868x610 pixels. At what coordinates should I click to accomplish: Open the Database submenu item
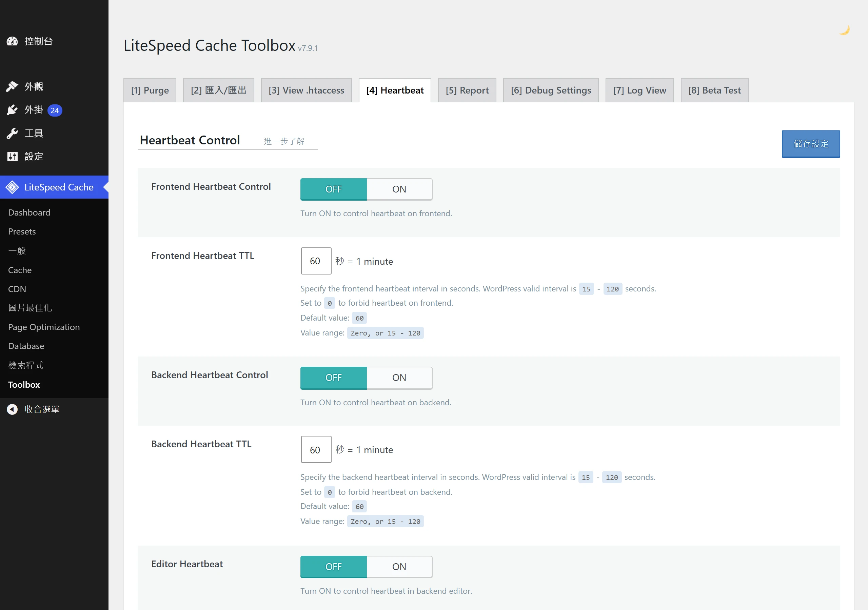[x=26, y=346]
